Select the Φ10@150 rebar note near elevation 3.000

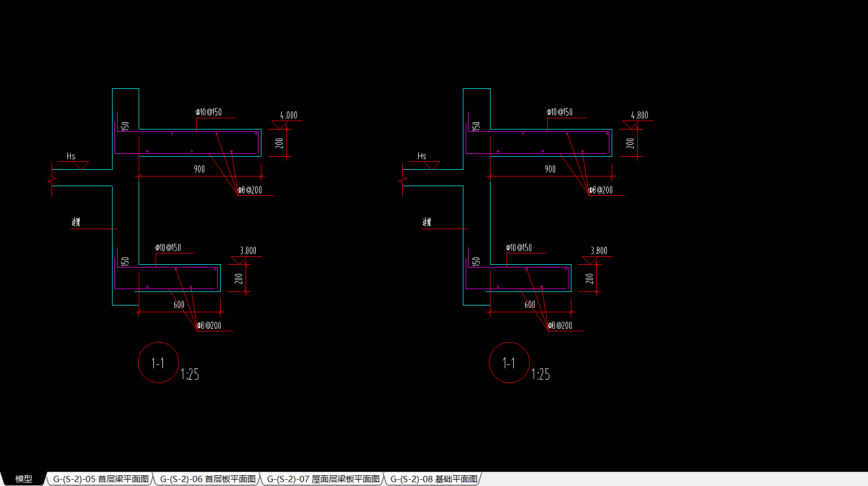tap(168, 248)
